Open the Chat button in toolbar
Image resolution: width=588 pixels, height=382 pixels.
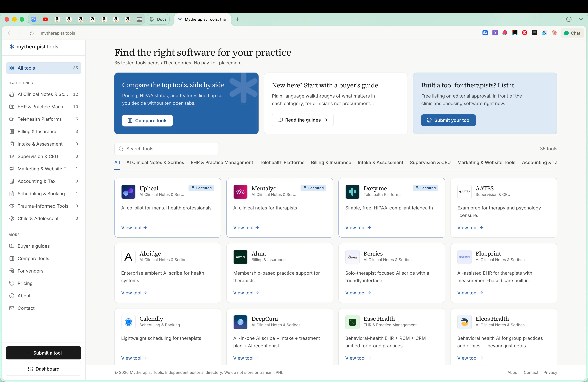572,33
